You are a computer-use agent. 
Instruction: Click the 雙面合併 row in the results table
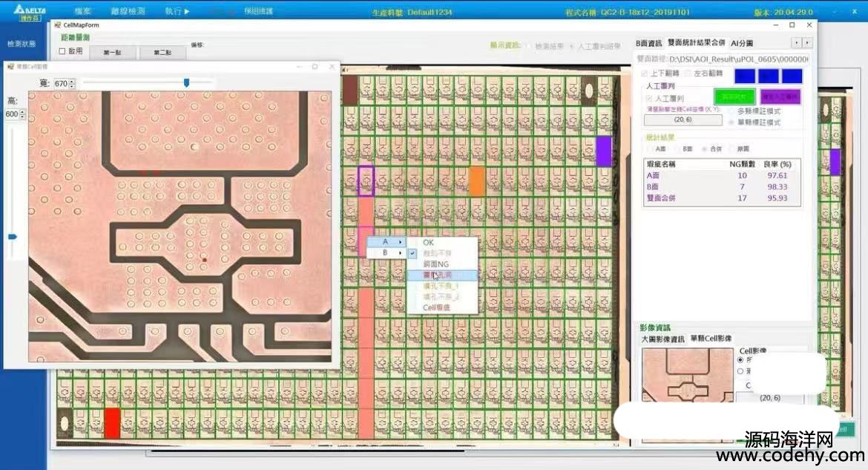click(x=722, y=198)
